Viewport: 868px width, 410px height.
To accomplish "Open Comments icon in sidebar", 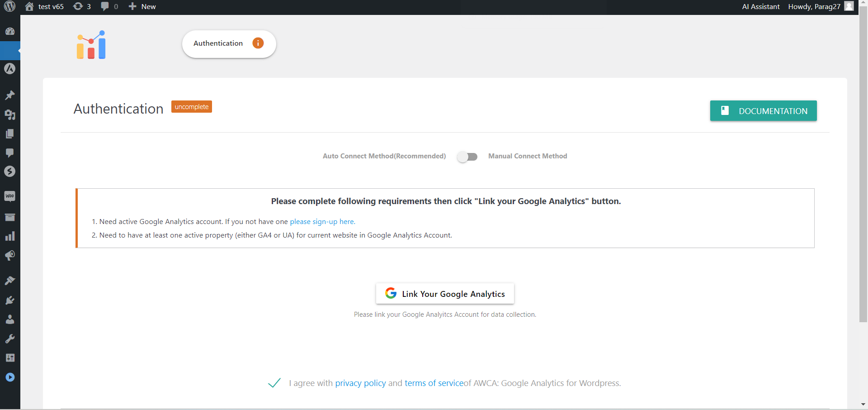I will pyautogui.click(x=10, y=153).
